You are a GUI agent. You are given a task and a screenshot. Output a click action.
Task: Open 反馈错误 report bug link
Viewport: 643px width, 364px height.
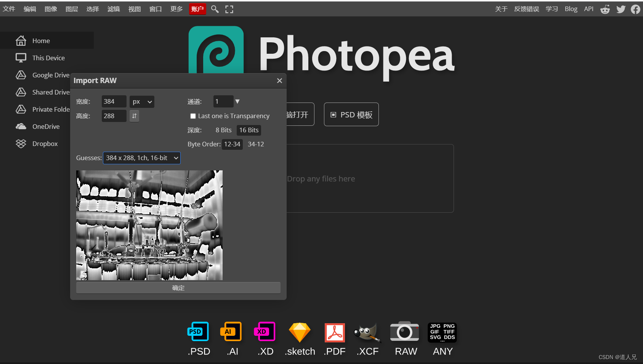(x=526, y=9)
